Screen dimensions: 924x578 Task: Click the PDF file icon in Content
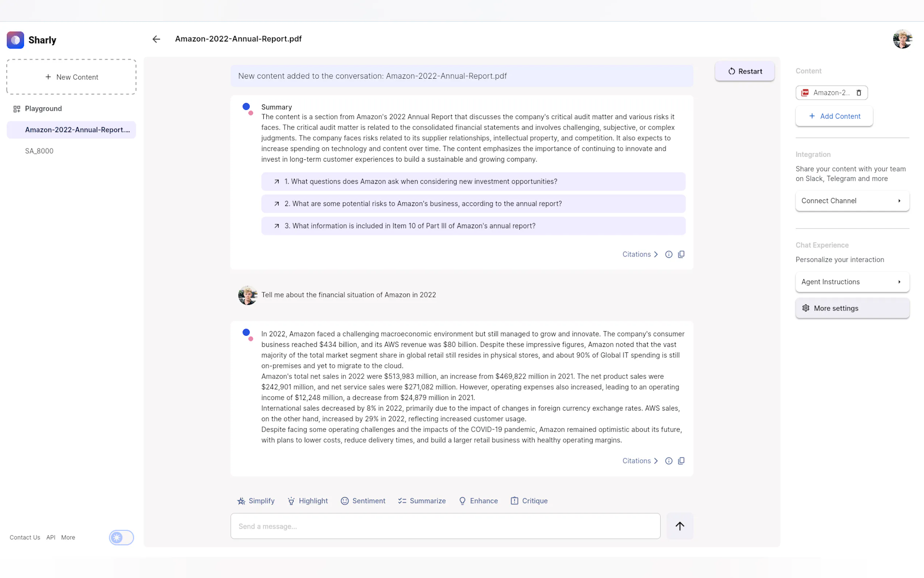[805, 92]
